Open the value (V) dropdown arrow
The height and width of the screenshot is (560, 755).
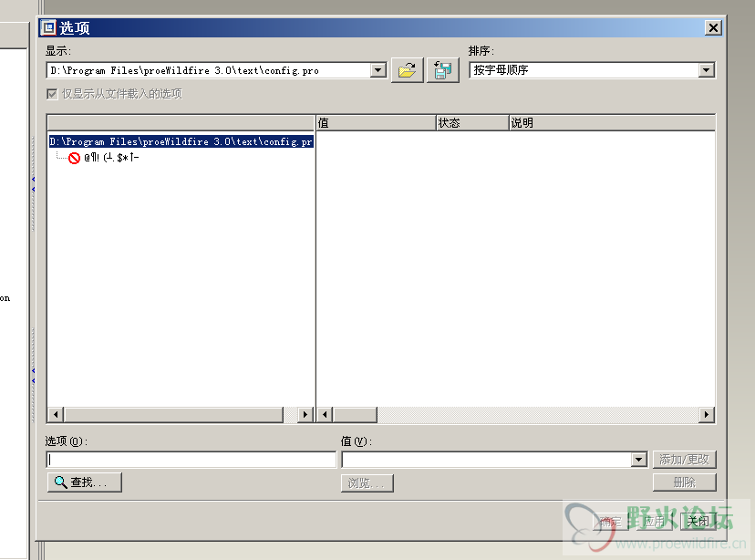(x=638, y=460)
